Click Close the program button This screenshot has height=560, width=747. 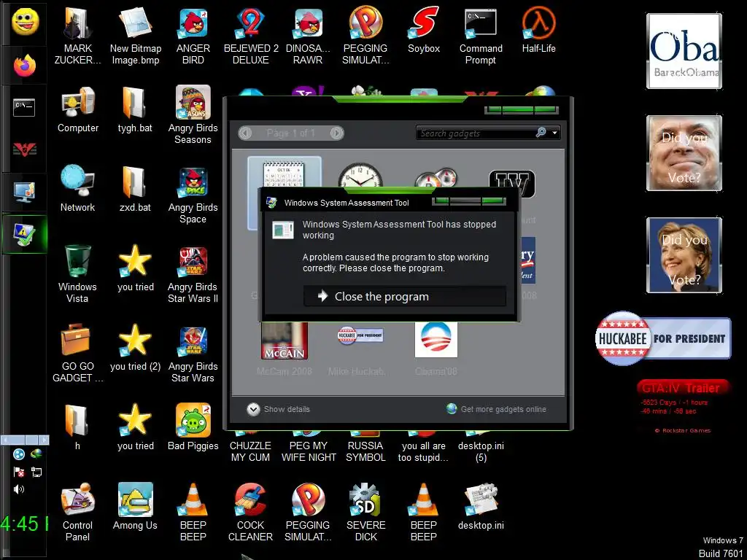click(405, 296)
